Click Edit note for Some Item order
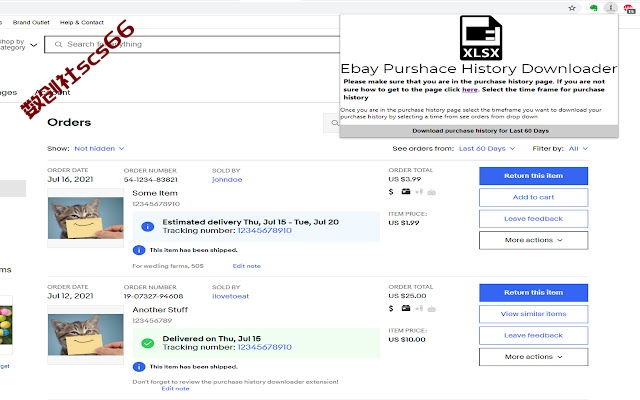 coord(247,266)
